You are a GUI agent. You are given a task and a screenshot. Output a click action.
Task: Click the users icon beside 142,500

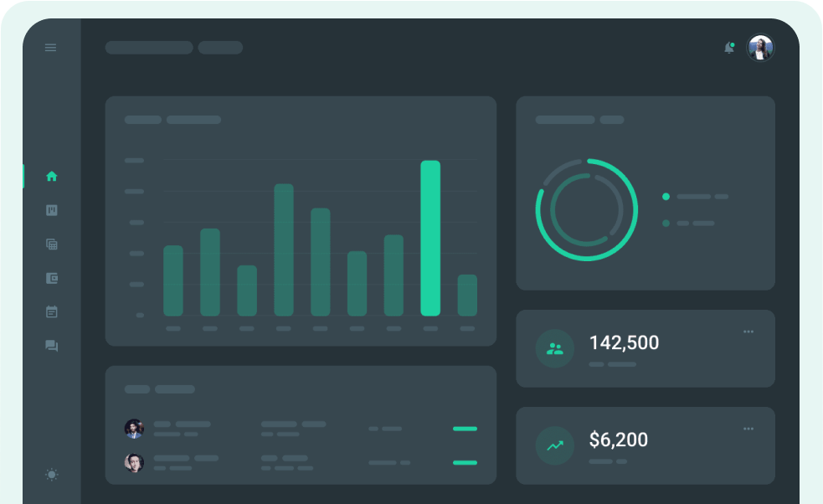tap(554, 349)
